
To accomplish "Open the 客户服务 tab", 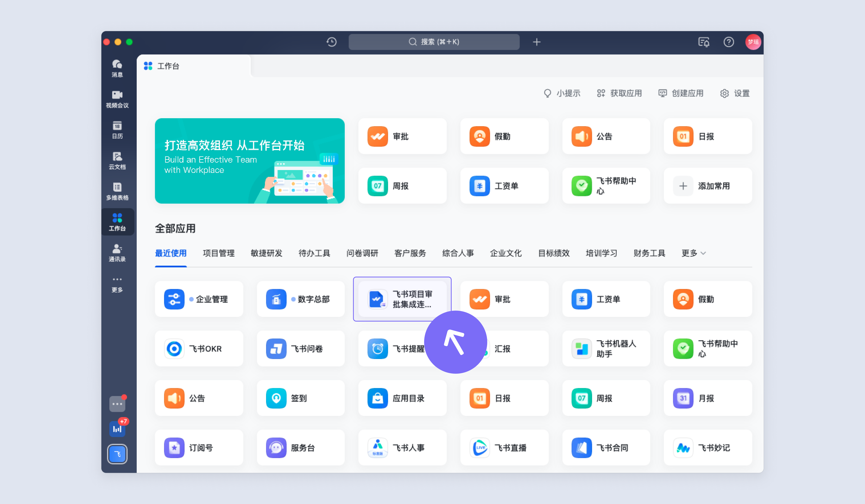I will click(x=410, y=253).
